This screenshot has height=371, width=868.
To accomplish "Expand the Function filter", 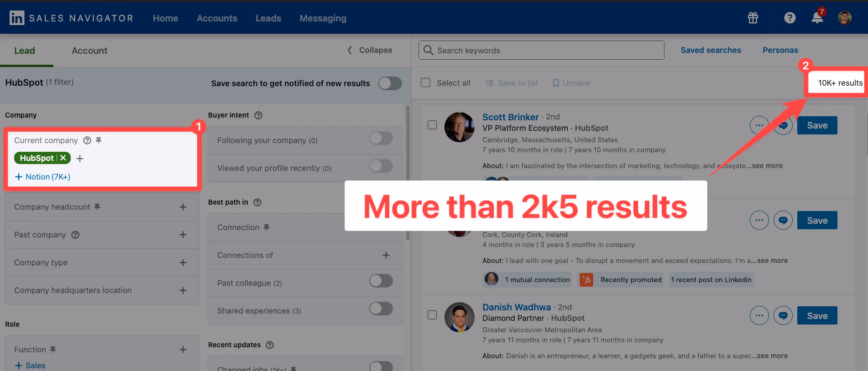I will click(183, 350).
